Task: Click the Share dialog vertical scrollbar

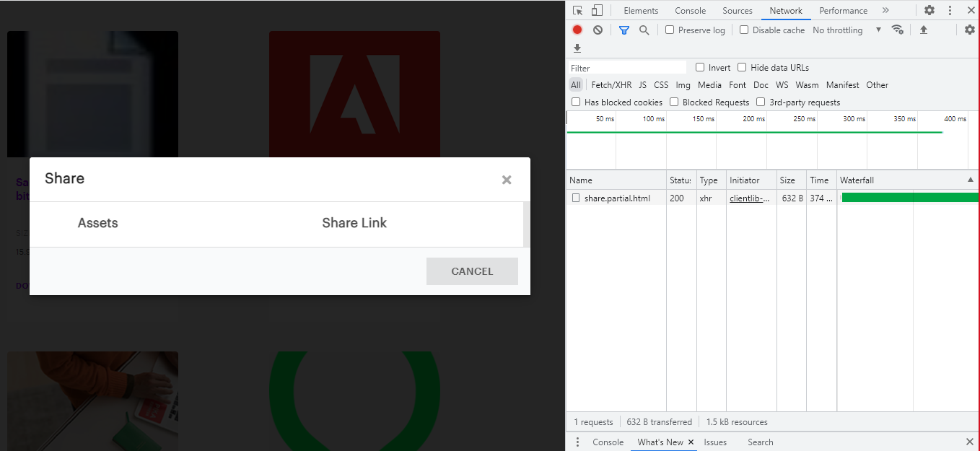Action: click(527, 224)
